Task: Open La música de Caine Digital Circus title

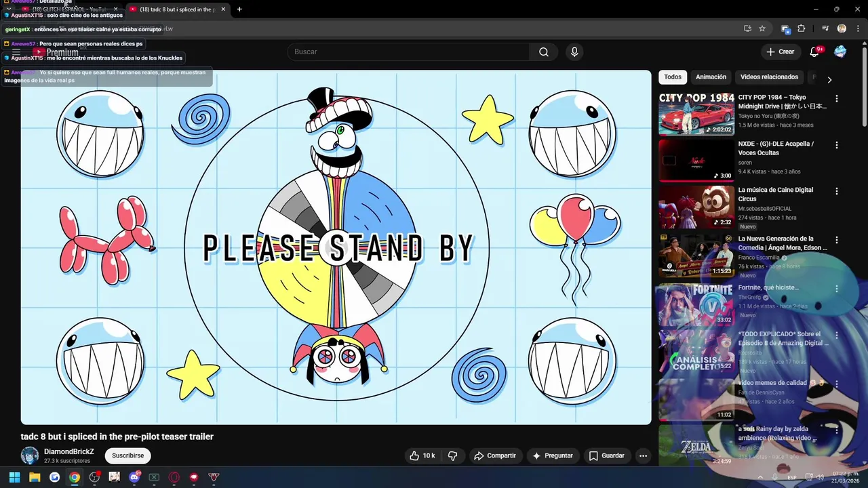Action: [x=776, y=195]
